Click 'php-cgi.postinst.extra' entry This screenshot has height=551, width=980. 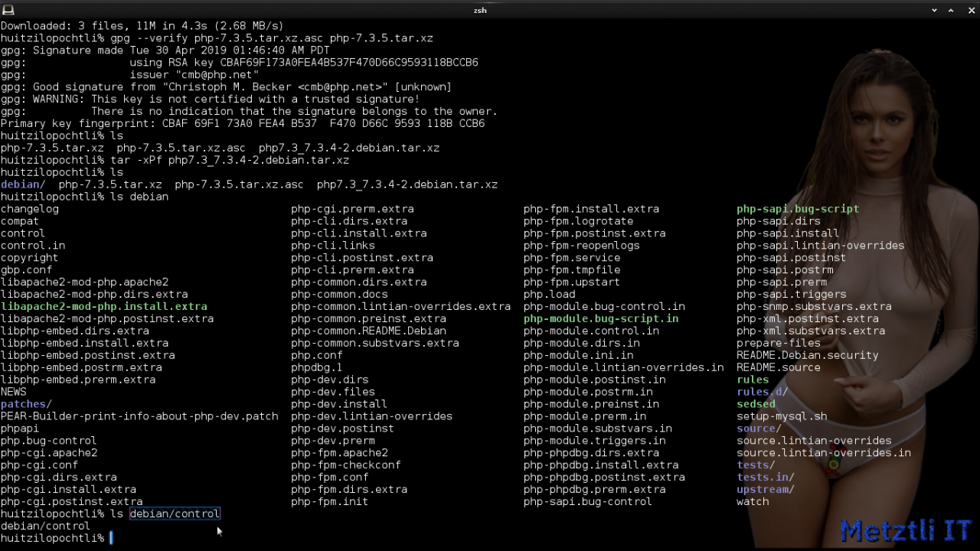(72, 502)
